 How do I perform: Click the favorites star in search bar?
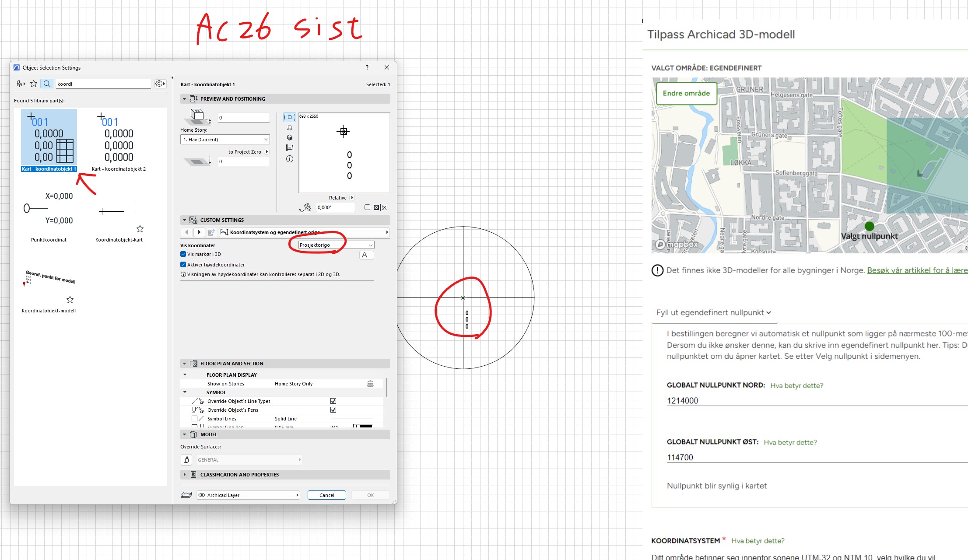(34, 84)
